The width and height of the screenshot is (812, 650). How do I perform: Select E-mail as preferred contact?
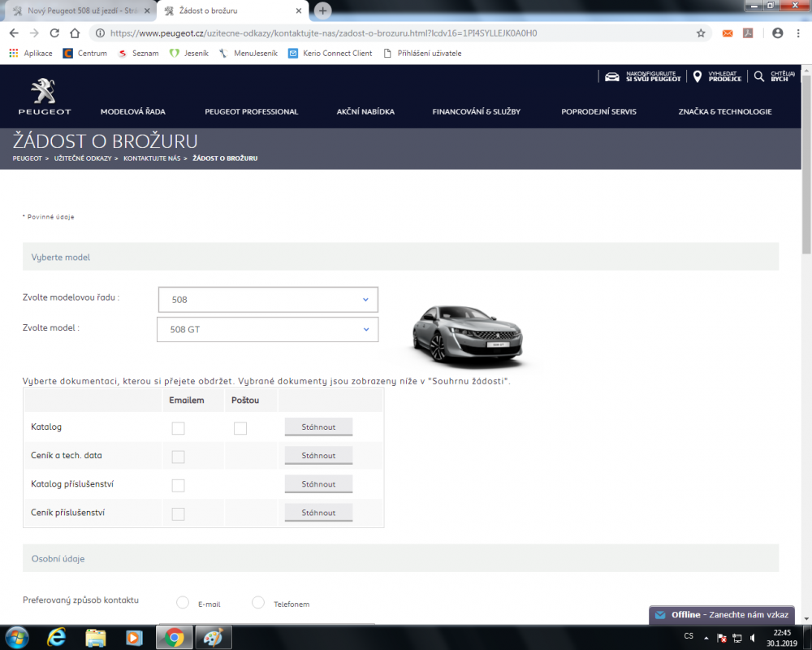pyautogui.click(x=183, y=602)
